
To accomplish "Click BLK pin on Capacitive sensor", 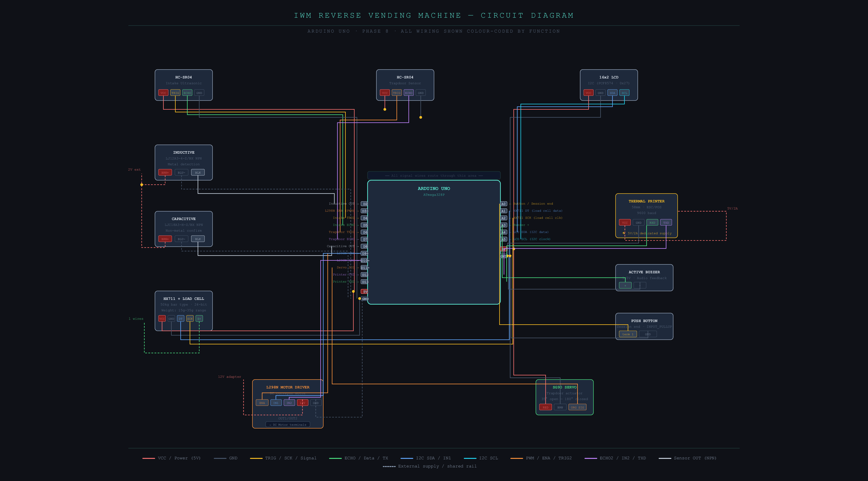I will click(x=198, y=239).
